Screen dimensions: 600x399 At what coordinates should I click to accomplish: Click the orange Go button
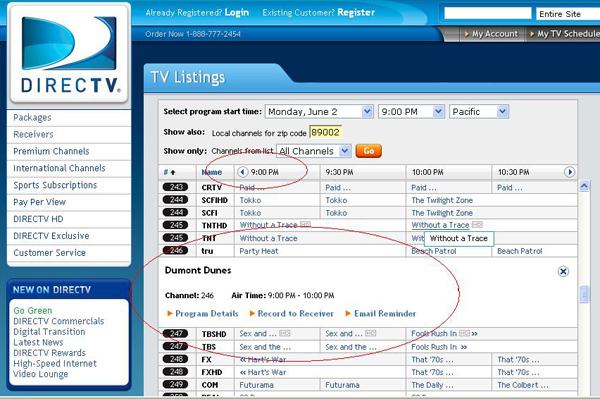(368, 151)
